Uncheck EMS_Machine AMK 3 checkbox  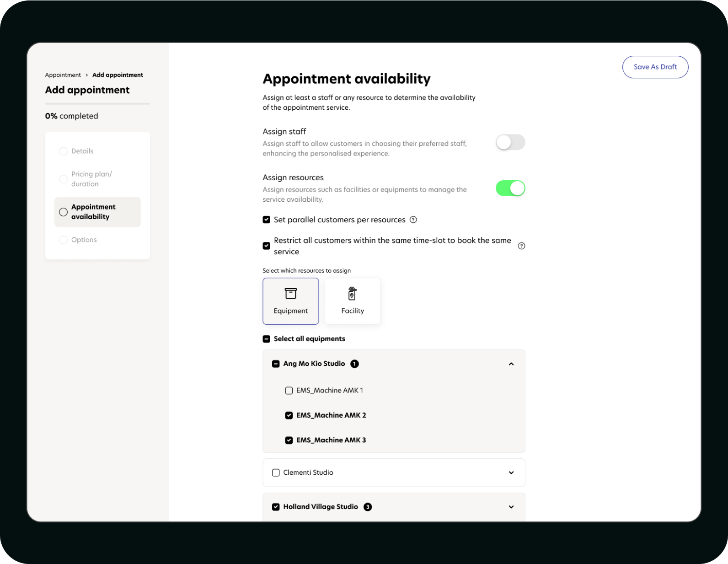point(289,440)
